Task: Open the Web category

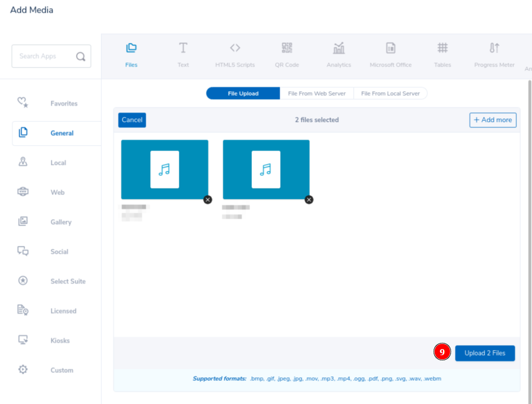Action: (x=56, y=192)
